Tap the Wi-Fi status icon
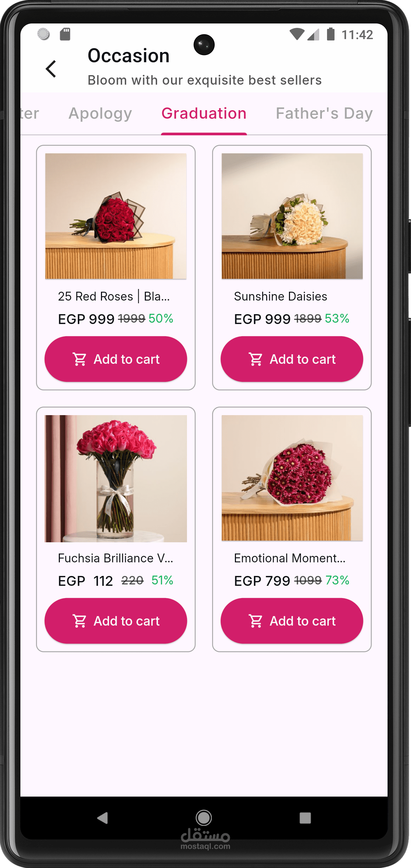This screenshot has width=411, height=868. 297,34
